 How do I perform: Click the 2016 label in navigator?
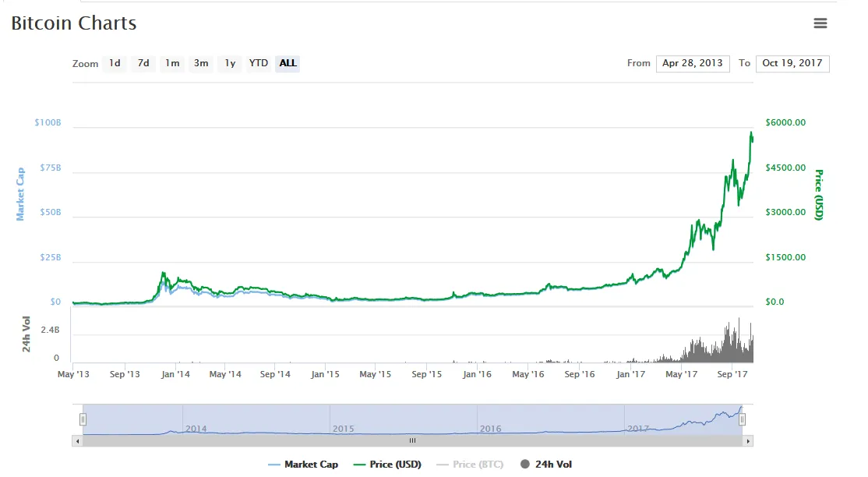[x=490, y=429]
